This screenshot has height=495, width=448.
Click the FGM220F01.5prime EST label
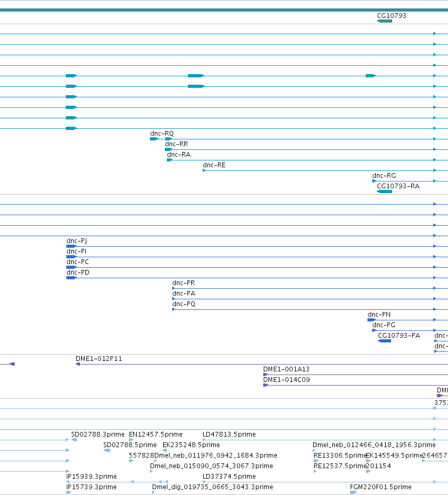click(x=381, y=487)
